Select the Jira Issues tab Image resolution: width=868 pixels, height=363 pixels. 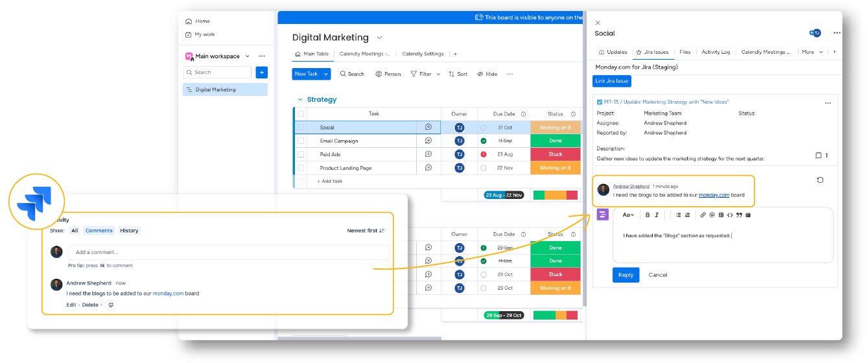coord(652,52)
